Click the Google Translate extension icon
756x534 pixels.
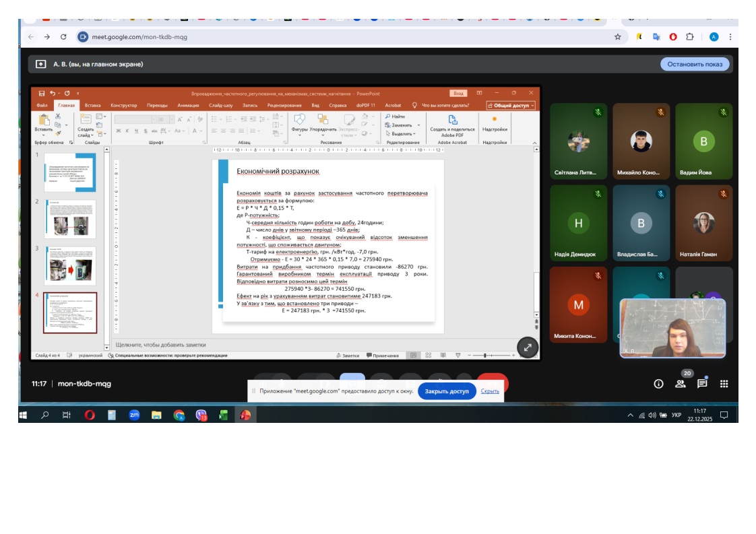coord(656,36)
